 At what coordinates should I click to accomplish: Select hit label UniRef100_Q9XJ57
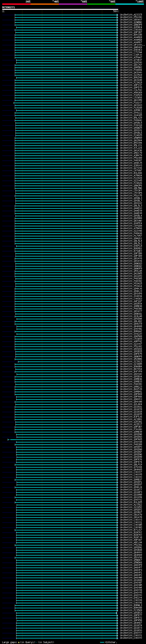pos(131,65)
